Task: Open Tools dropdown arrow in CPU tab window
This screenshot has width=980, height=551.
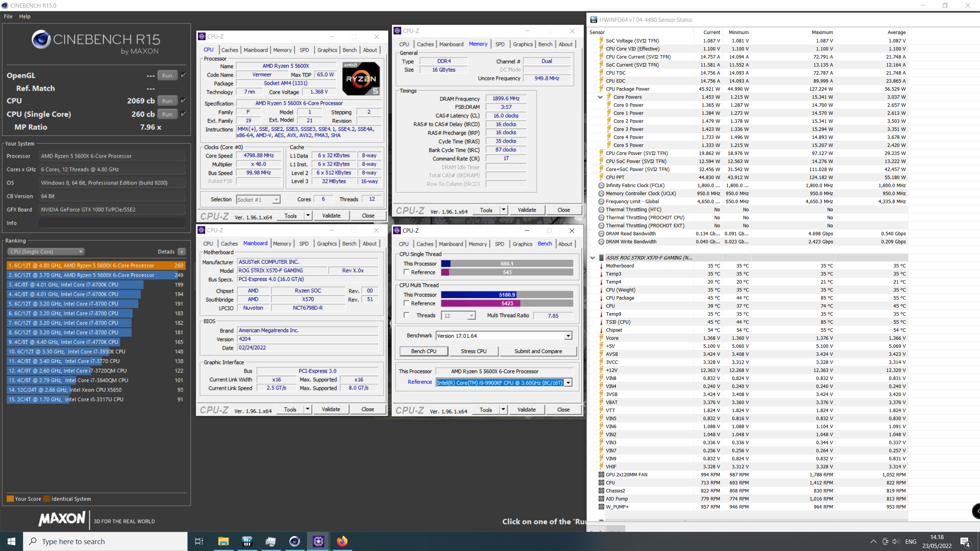Action: (308, 216)
